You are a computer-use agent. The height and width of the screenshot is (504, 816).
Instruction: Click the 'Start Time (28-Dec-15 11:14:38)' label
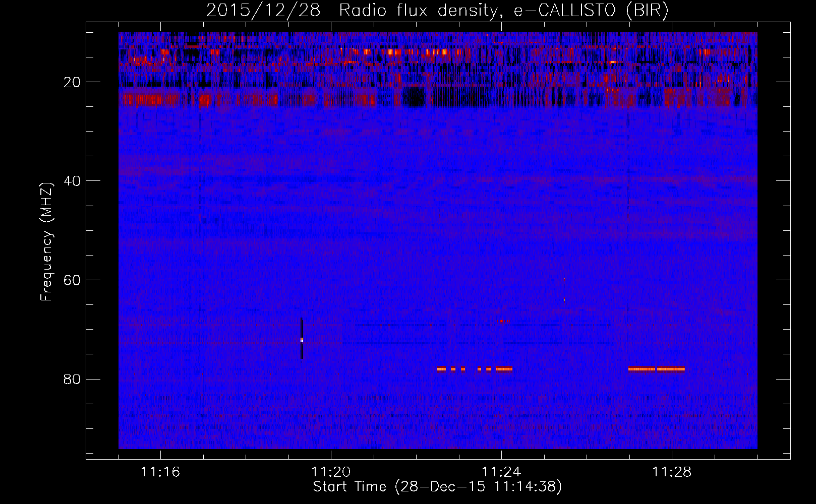click(437, 487)
